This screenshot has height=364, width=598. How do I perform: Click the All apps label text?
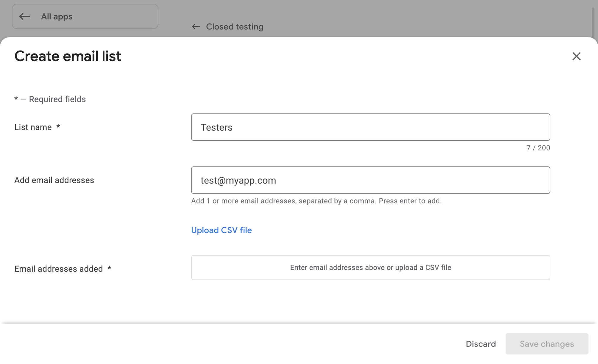tap(57, 17)
